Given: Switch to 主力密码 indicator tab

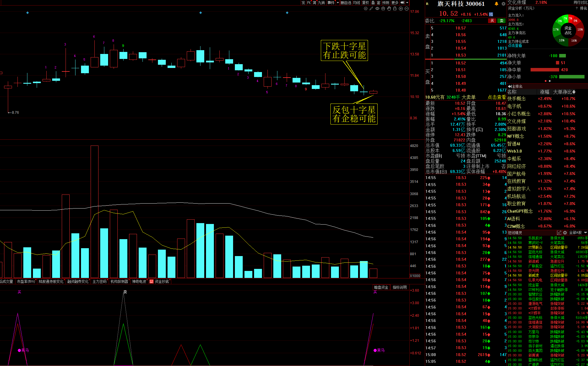Looking at the screenshot, I should pos(99,281).
